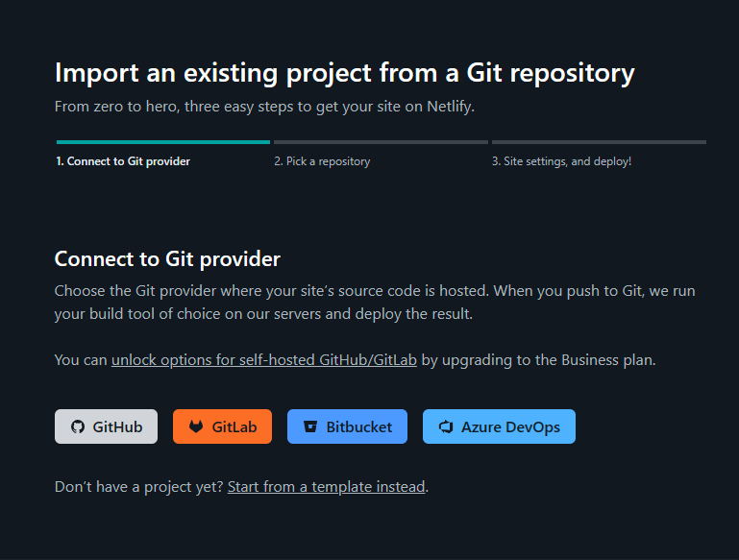The image size is (739, 560).
Task: Click the text Don't have a project yet?
Action: (x=138, y=487)
